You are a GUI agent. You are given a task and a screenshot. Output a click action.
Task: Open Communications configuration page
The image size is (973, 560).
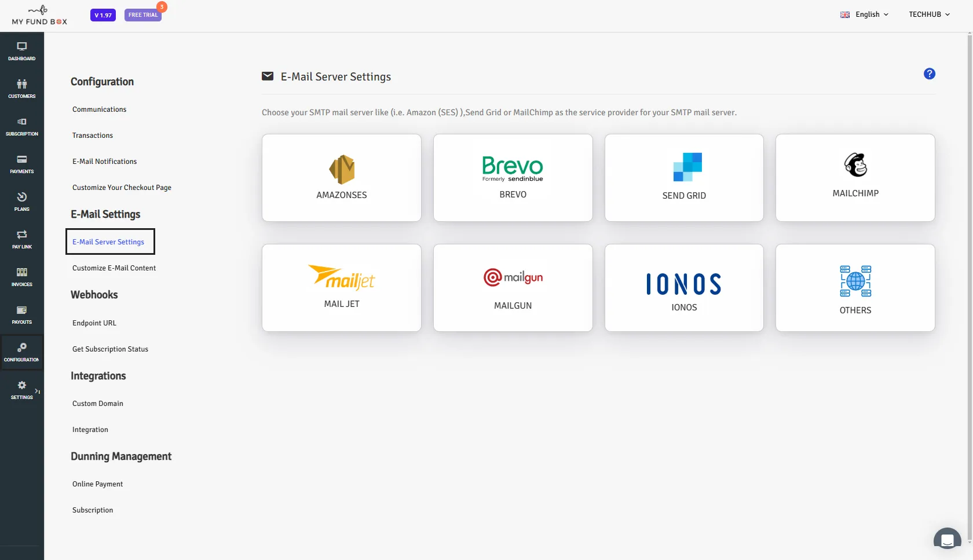[99, 109]
